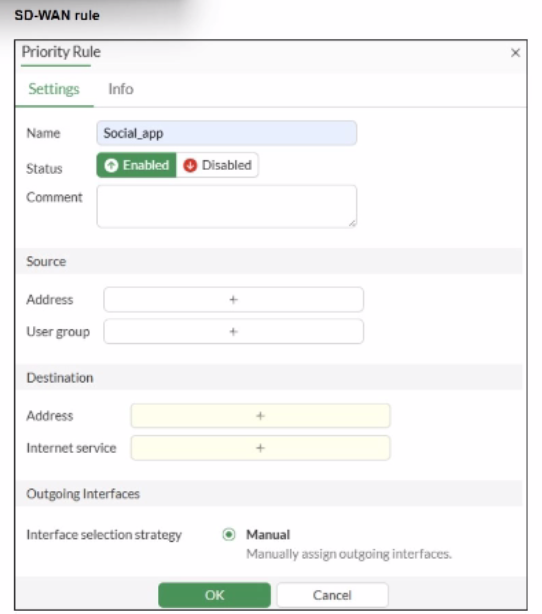Open the Internet service selector field
Screen dimensions: 542x614
coord(260,448)
